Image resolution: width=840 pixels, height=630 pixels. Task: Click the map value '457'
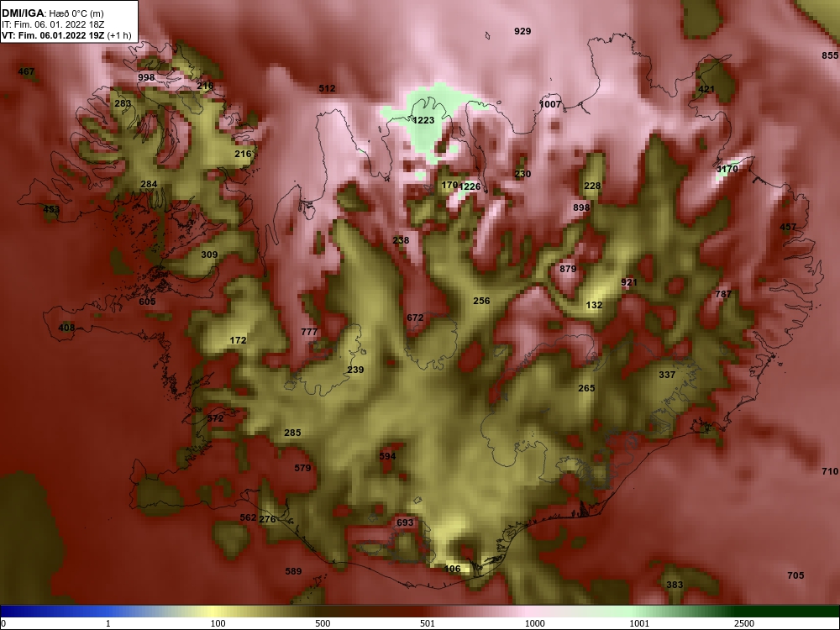[788, 227]
